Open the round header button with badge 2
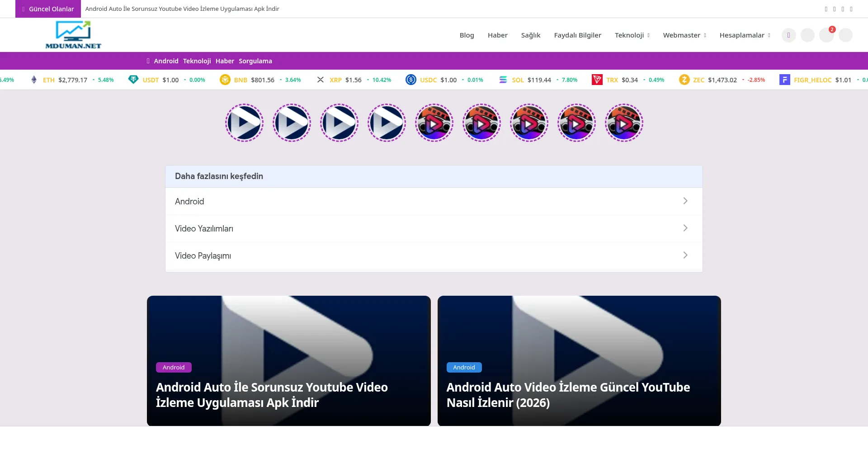Image resolution: width=868 pixels, height=449 pixels. [x=827, y=35]
